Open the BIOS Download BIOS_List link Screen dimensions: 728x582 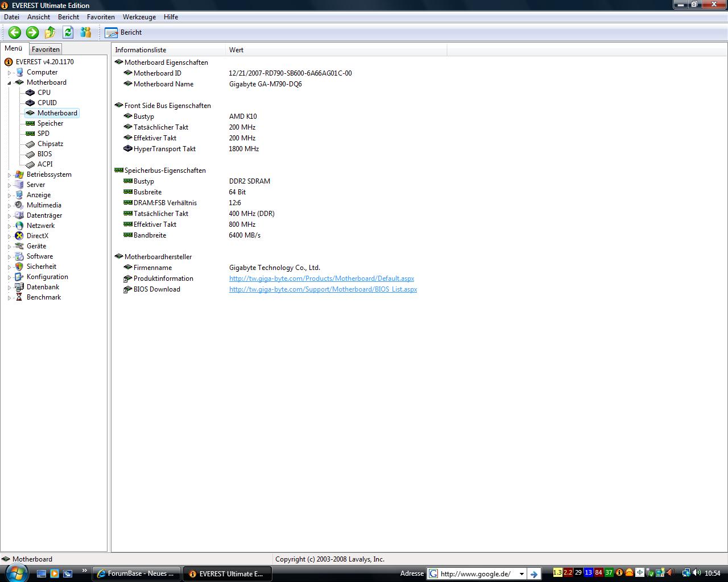323,289
